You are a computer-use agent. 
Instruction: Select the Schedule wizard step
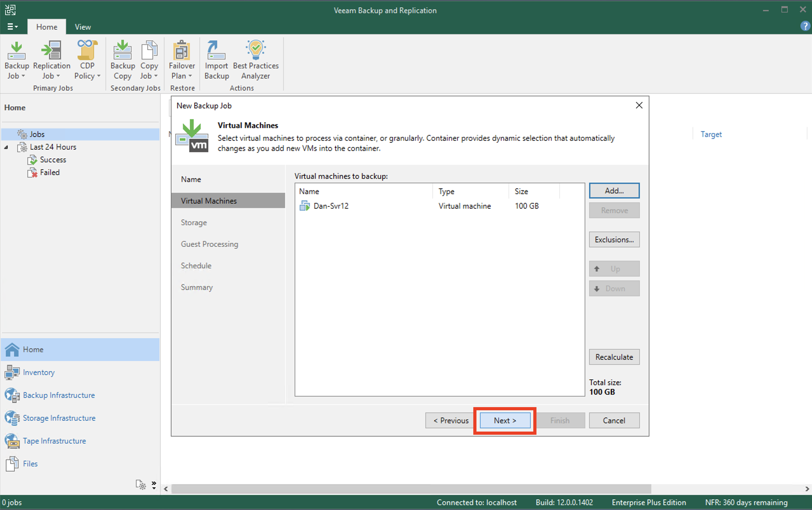click(228, 265)
